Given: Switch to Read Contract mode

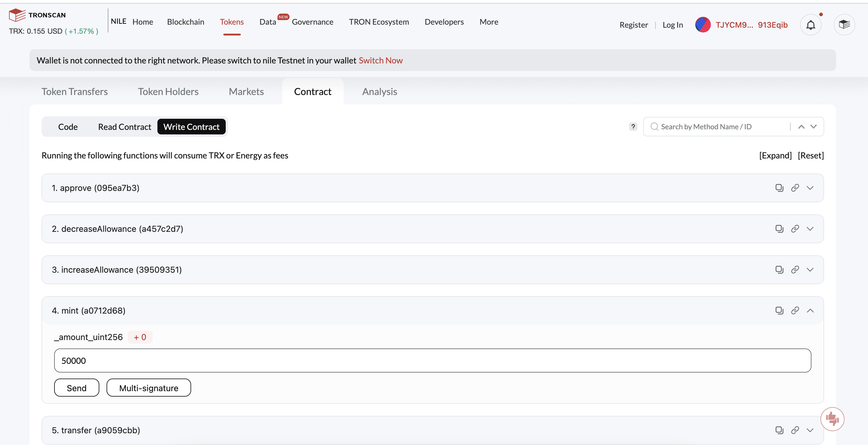Looking at the screenshot, I should [124, 127].
